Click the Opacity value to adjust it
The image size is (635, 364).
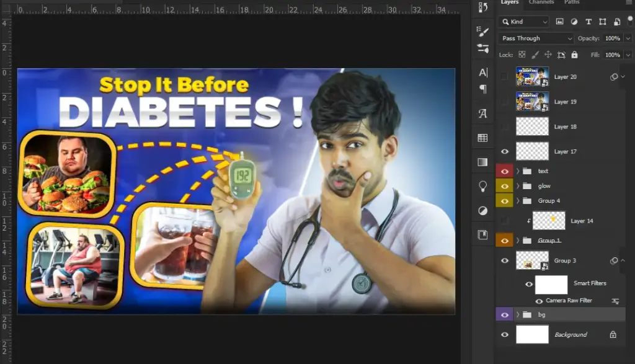point(613,38)
